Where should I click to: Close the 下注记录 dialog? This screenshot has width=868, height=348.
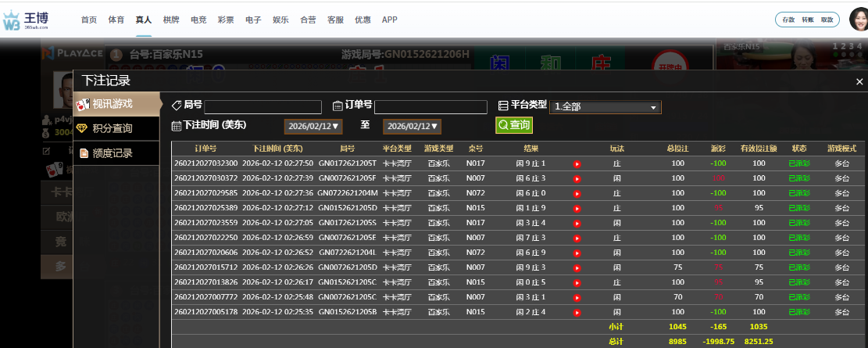[x=859, y=81]
